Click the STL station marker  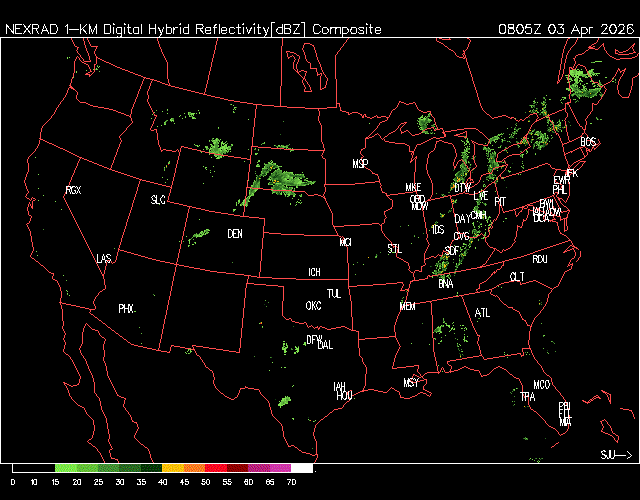point(394,248)
